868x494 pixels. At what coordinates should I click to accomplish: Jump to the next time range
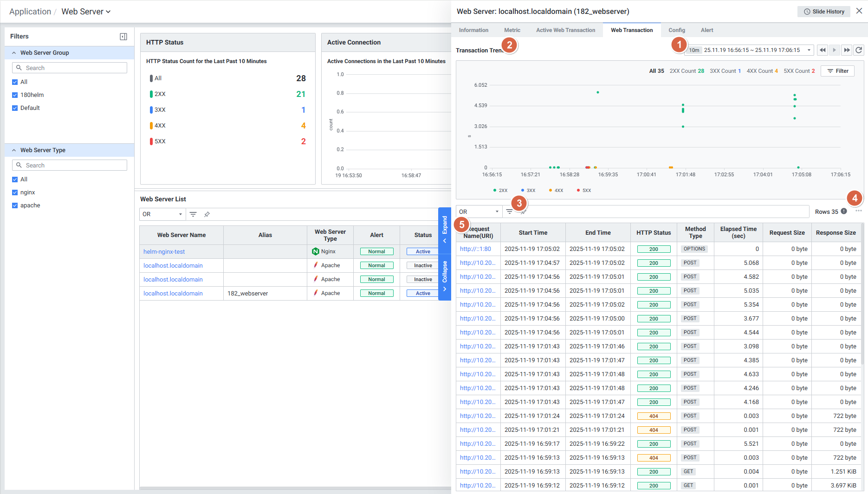[x=847, y=50]
